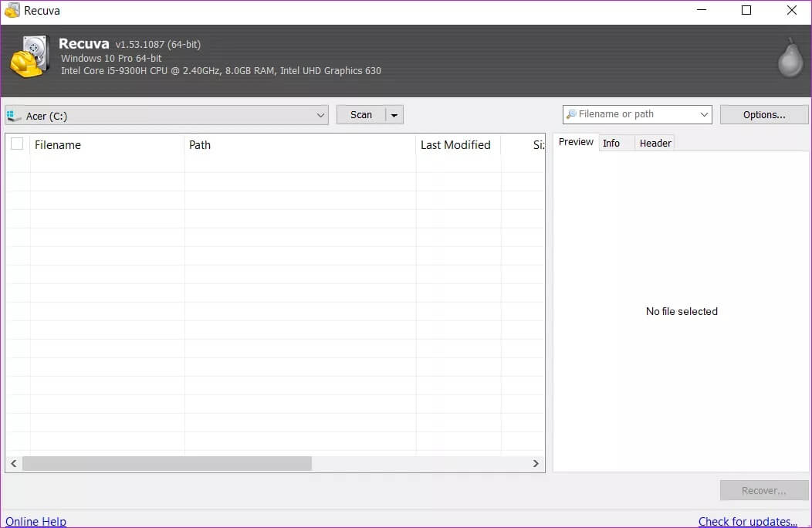This screenshot has width=812, height=528.
Task: Open the Filename or path dropdown arrow
Action: 704,114
